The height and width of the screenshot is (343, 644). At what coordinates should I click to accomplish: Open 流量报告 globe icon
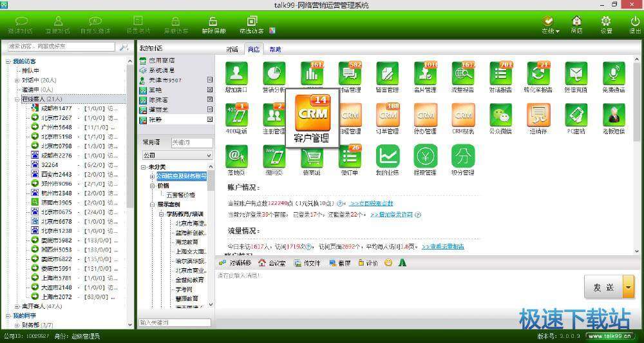click(463, 73)
